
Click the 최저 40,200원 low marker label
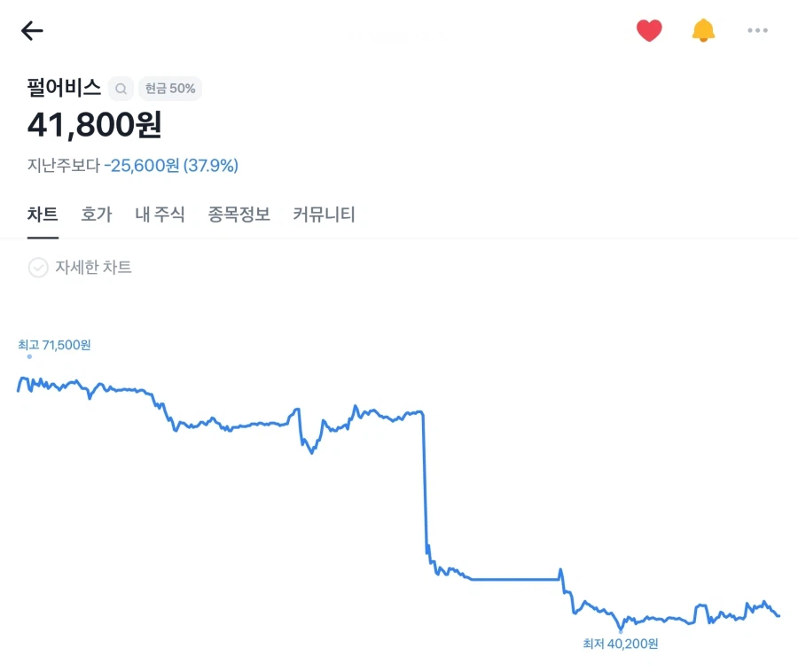[621, 645]
